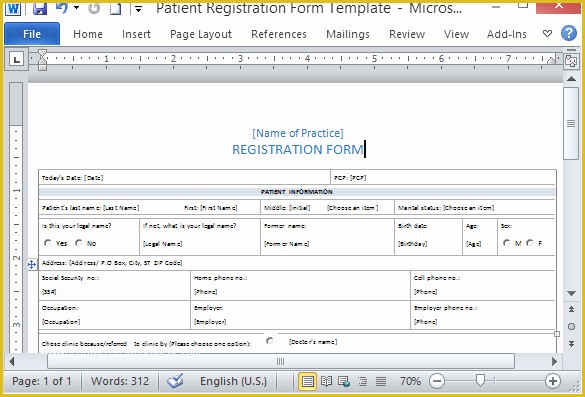The height and width of the screenshot is (397, 585).
Task: Click the right indent marker on ruler
Action: click(x=551, y=60)
